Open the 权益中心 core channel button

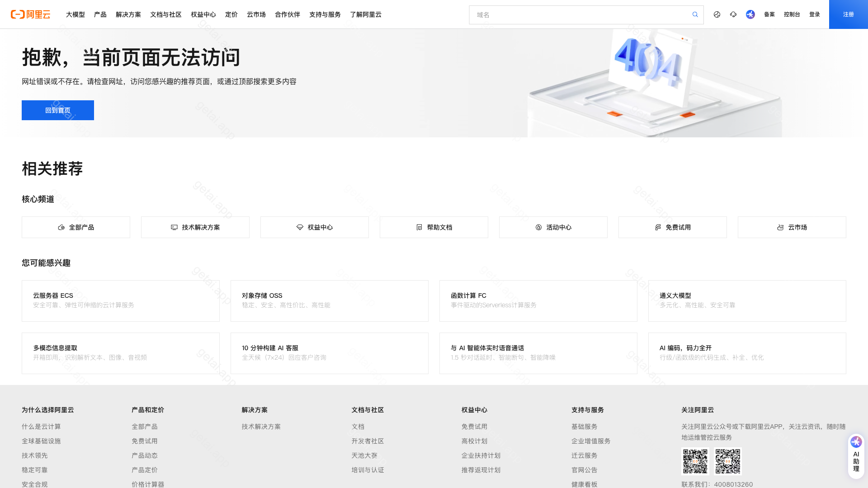click(x=315, y=227)
